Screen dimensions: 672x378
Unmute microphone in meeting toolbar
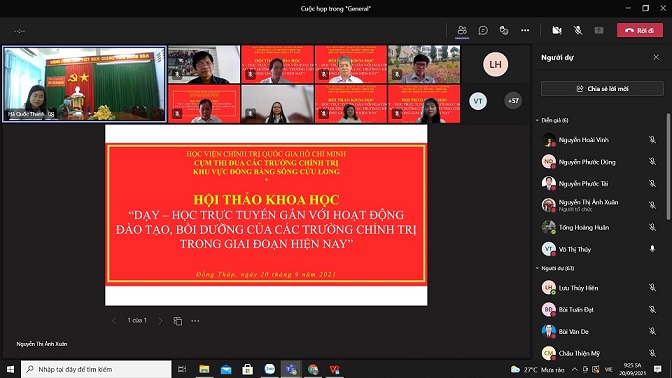(578, 30)
